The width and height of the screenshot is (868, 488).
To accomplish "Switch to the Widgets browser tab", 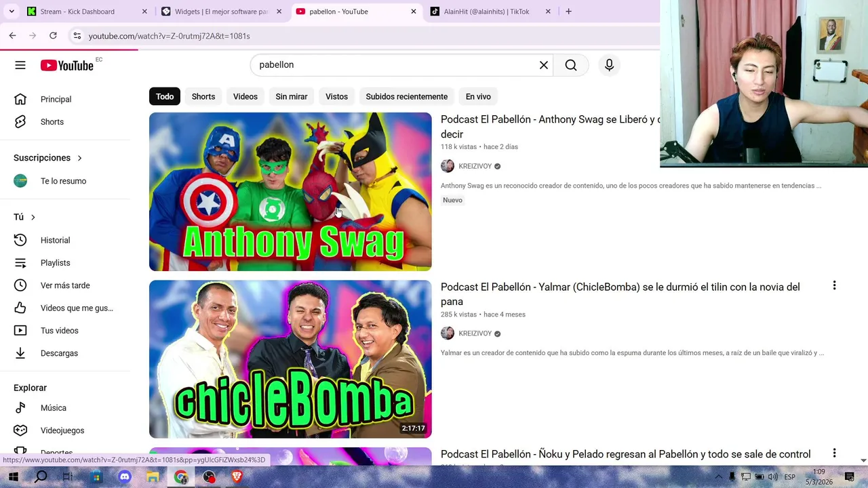I will click(x=221, y=12).
